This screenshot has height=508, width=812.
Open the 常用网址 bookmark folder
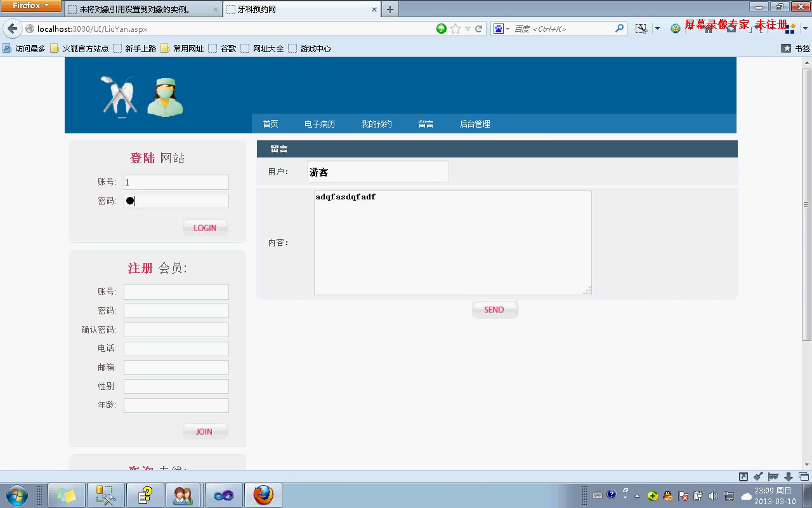[x=182, y=48]
